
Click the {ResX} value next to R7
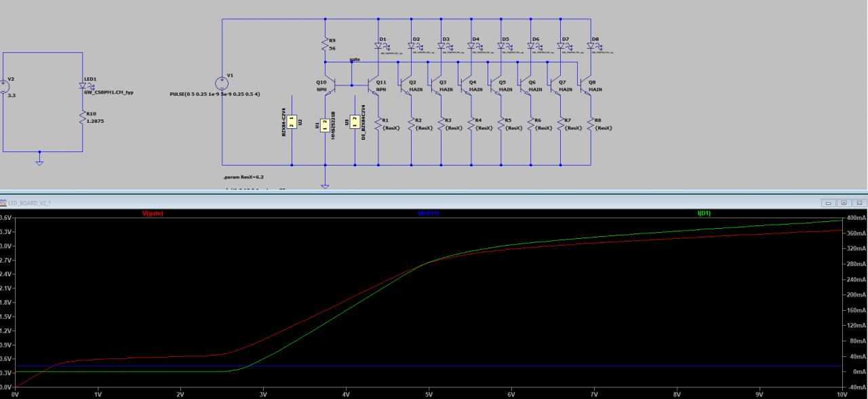click(573, 128)
